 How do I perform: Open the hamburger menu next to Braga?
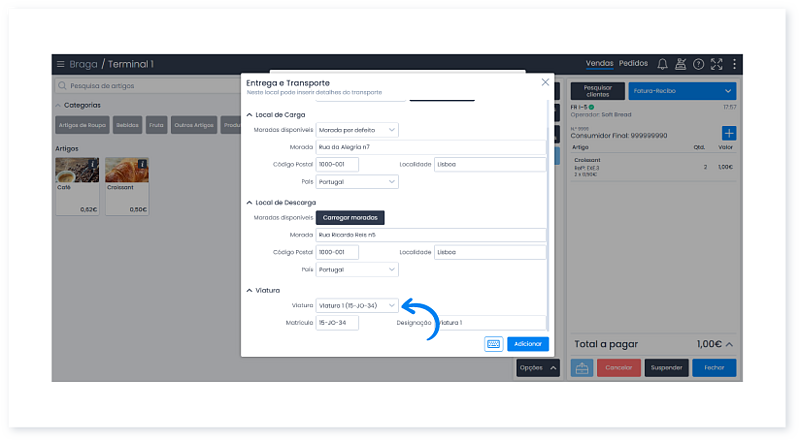click(61, 64)
